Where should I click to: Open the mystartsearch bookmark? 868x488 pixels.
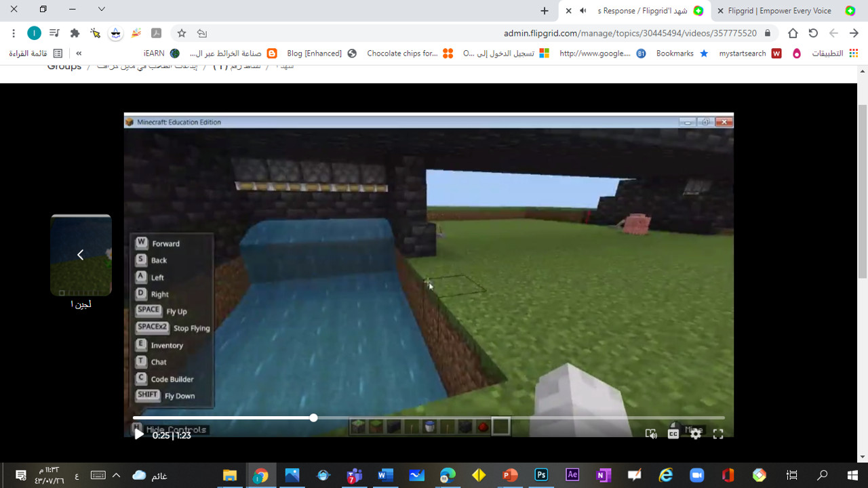tap(750, 53)
